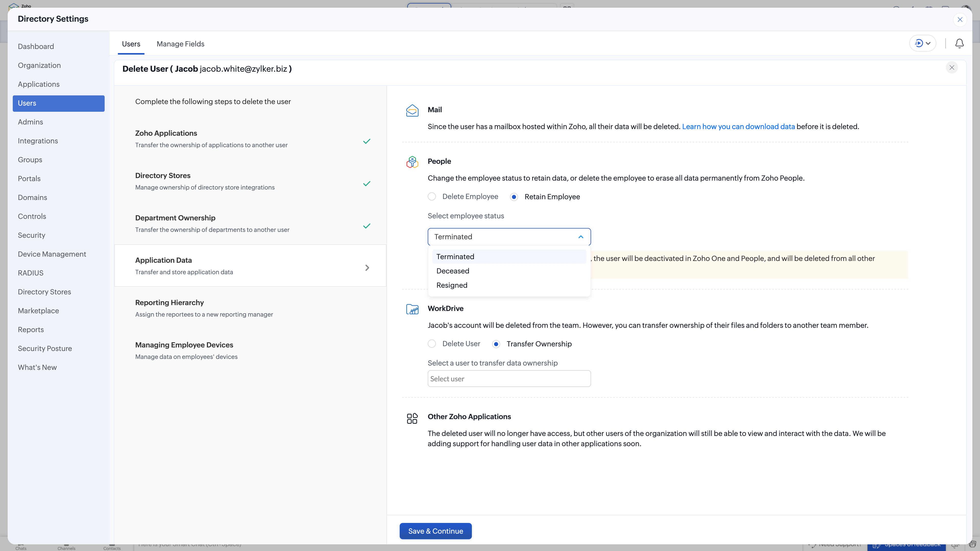Click the Mail envelope icon
This screenshot has width=980, height=551.
[412, 110]
